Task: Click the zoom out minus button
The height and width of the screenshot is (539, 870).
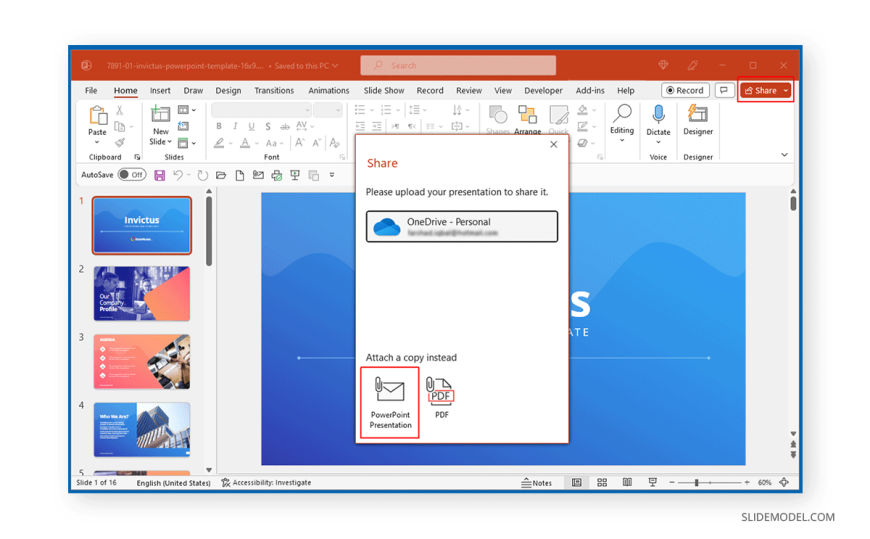Action: click(x=672, y=482)
